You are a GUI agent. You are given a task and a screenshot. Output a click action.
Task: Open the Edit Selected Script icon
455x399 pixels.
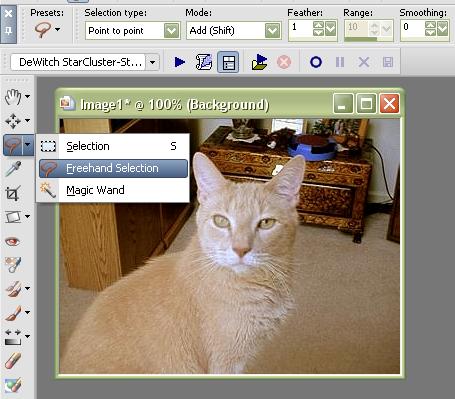tap(204, 62)
